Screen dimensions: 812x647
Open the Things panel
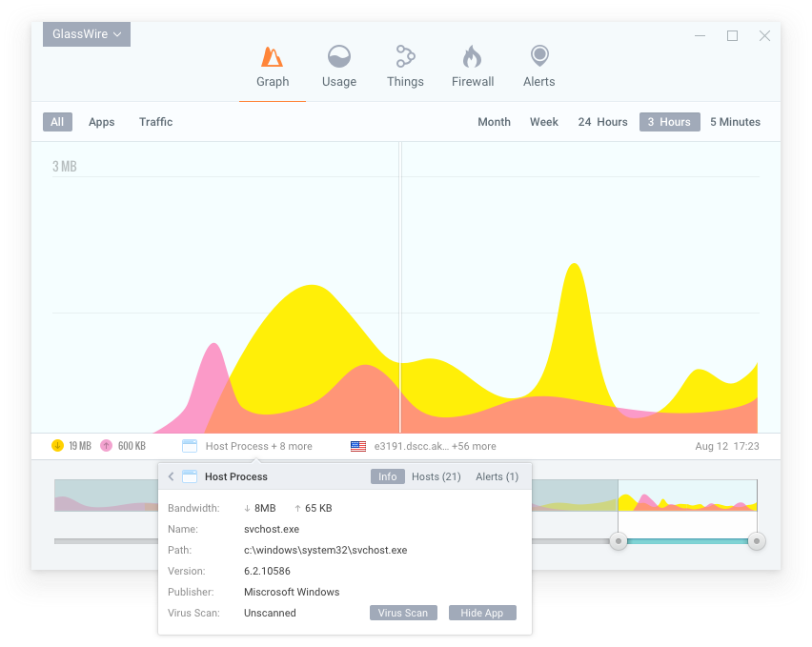click(405, 65)
